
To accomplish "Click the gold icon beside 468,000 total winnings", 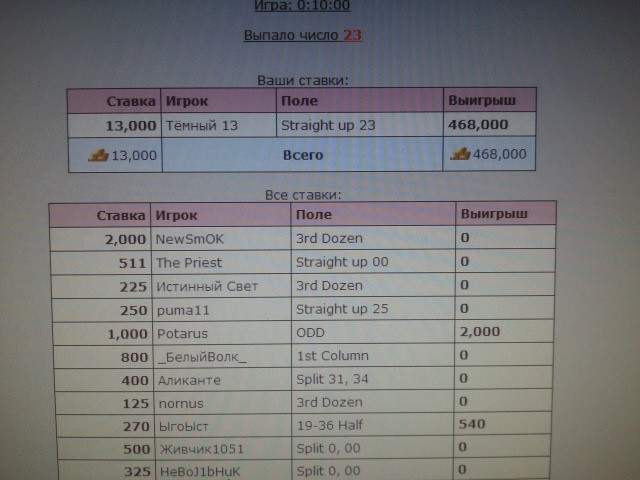I will click(x=460, y=154).
